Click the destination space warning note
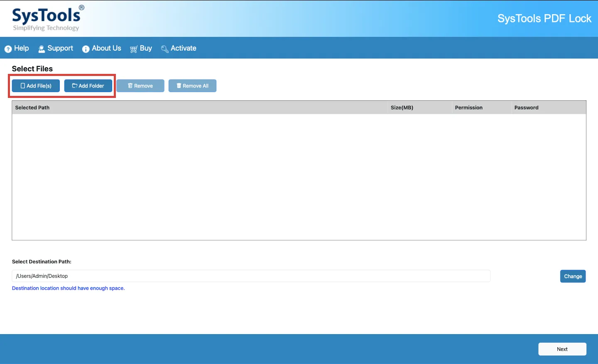 click(x=68, y=288)
